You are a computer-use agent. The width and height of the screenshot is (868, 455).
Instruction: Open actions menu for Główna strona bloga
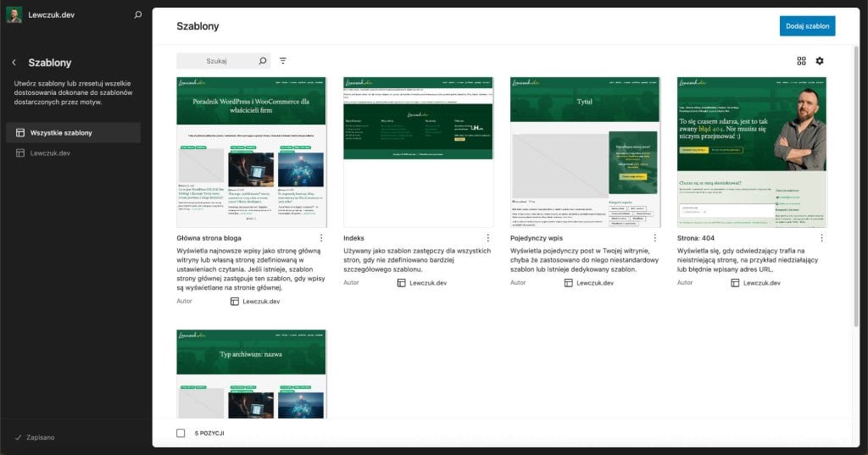pos(321,238)
